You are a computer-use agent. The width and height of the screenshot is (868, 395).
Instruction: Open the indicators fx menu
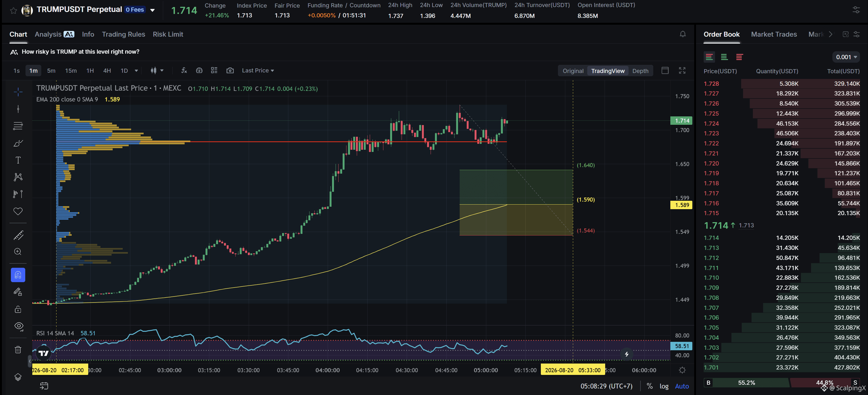(184, 70)
